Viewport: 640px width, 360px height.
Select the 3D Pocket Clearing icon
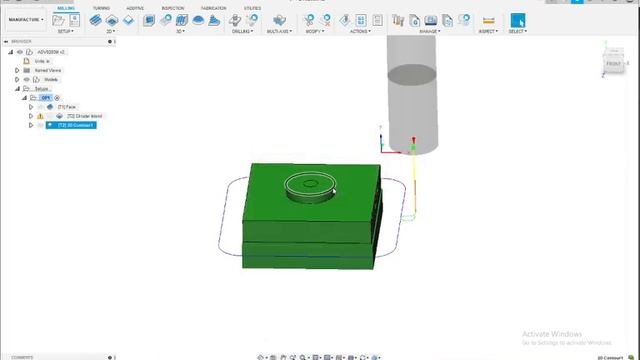166,20
